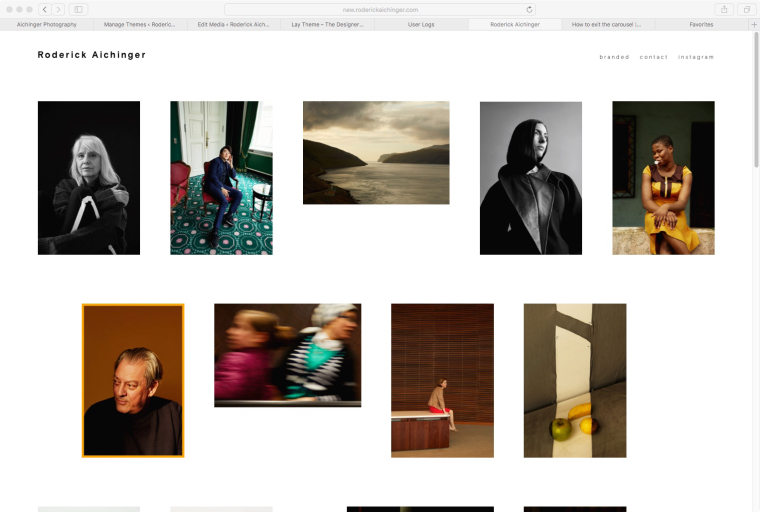Click the Safari back arrow button

45,9
